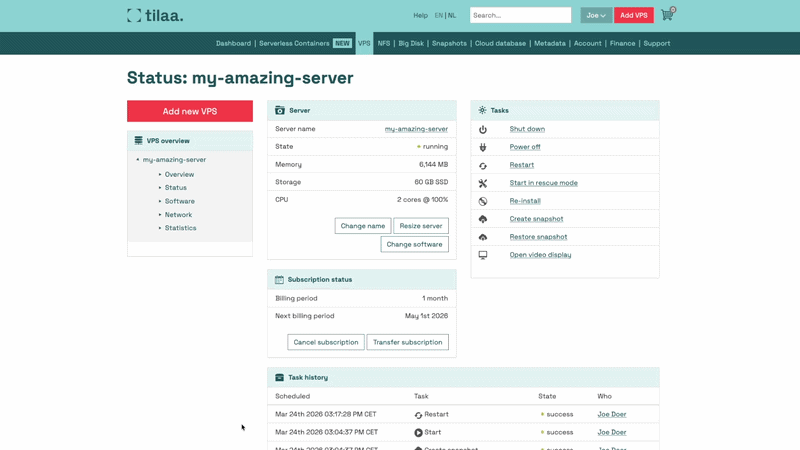Image resolution: width=800 pixels, height=450 pixels.
Task: Click the Resize server button
Action: click(421, 226)
